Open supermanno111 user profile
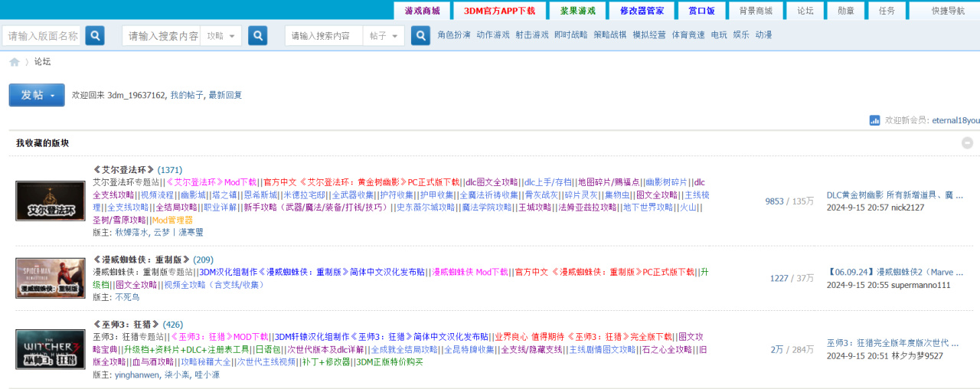Viewport: 980px width, 389px height. [x=921, y=285]
